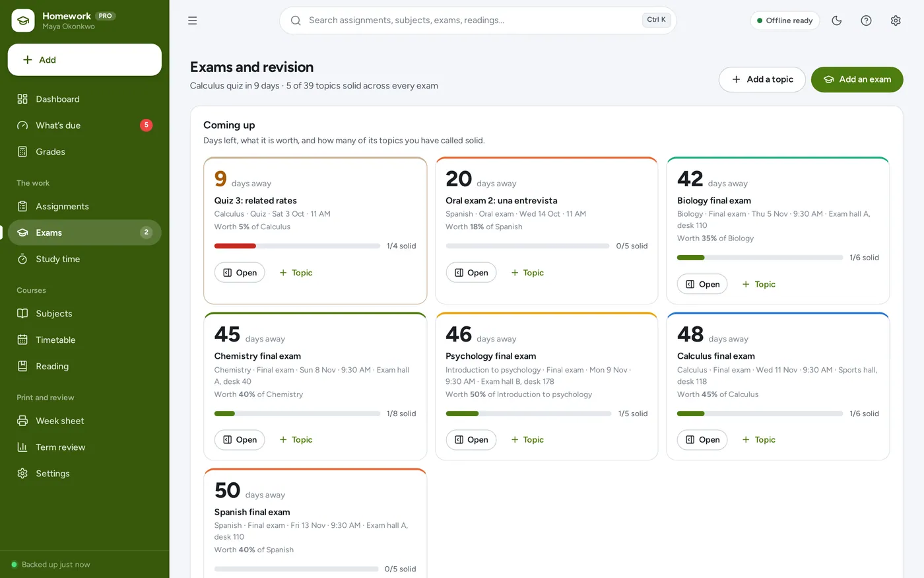Open the Grades calculator icon in the sidebar

click(x=22, y=152)
